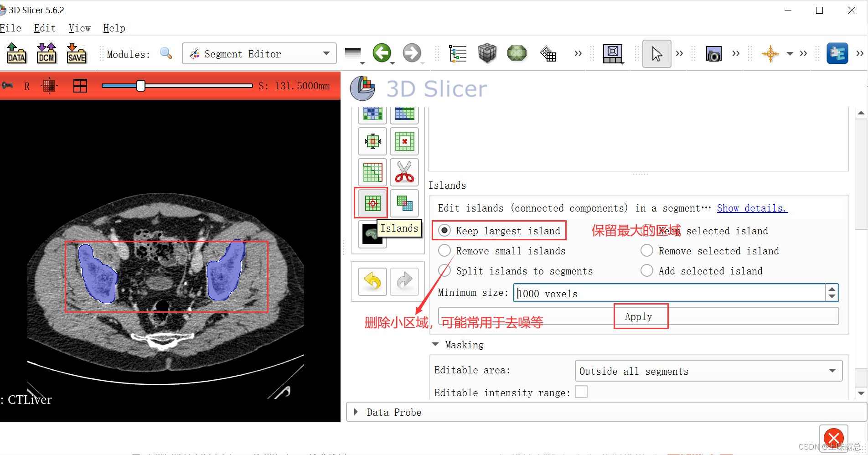Open the module history dropdown
Screen dimensions: 868x455
353,54
